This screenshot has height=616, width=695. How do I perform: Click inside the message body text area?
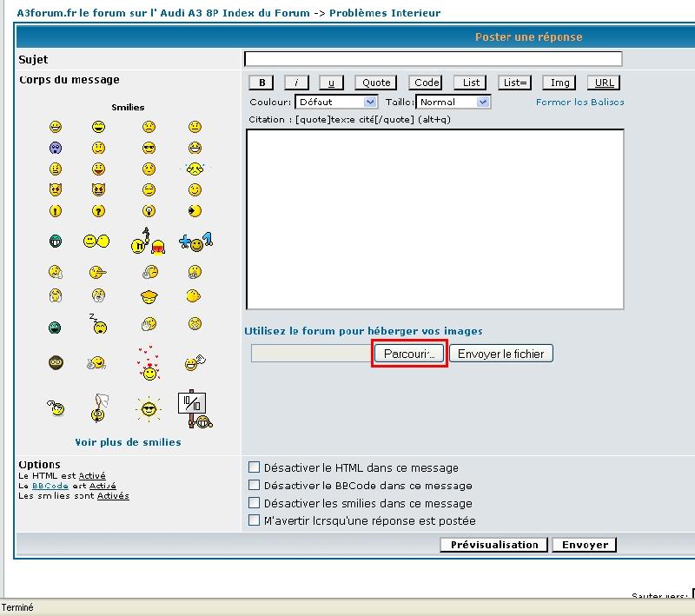pyautogui.click(x=435, y=219)
